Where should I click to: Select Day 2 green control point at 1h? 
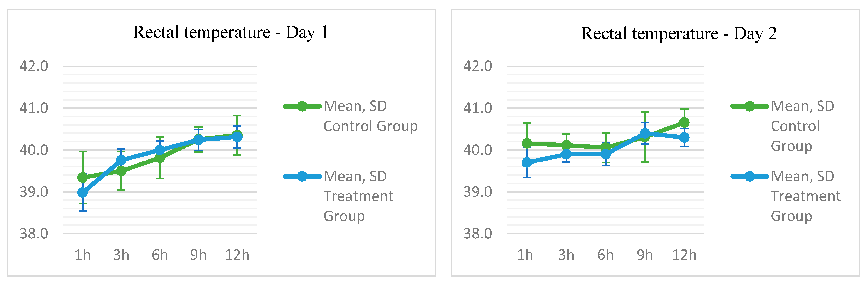coord(527,144)
